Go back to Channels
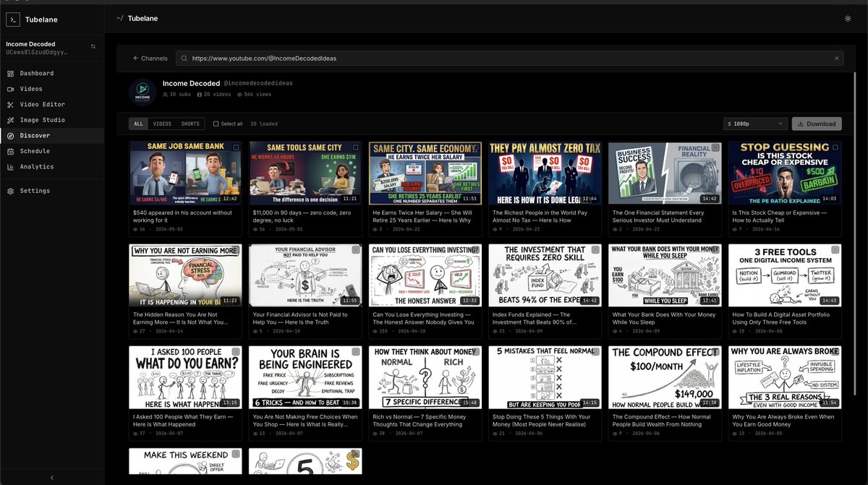 pyautogui.click(x=150, y=59)
